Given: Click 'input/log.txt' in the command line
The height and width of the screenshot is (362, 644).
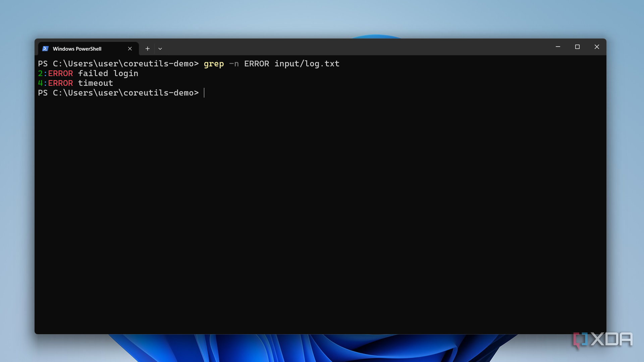Looking at the screenshot, I should [x=307, y=64].
